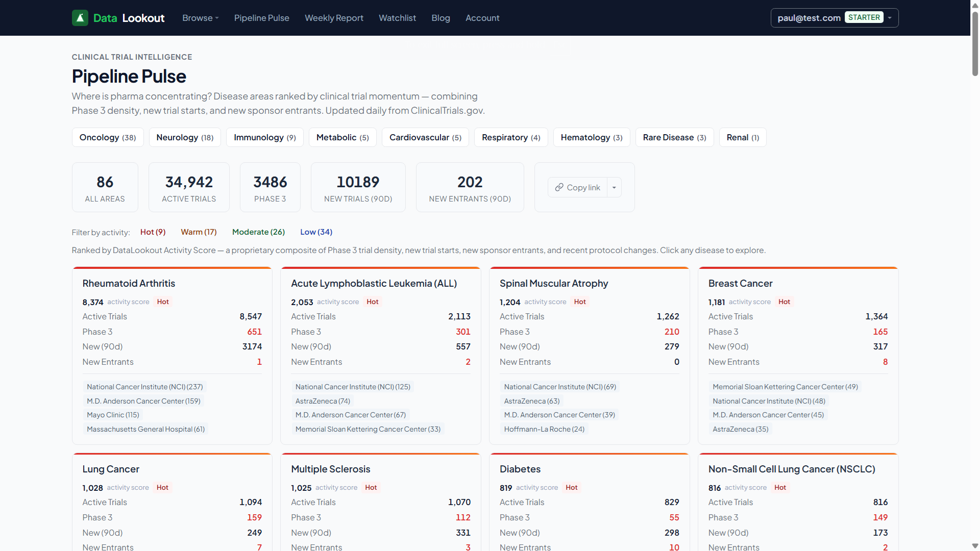Filter activity by Low (34)
This screenshot has height=551, width=980.
click(x=316, y=232)
